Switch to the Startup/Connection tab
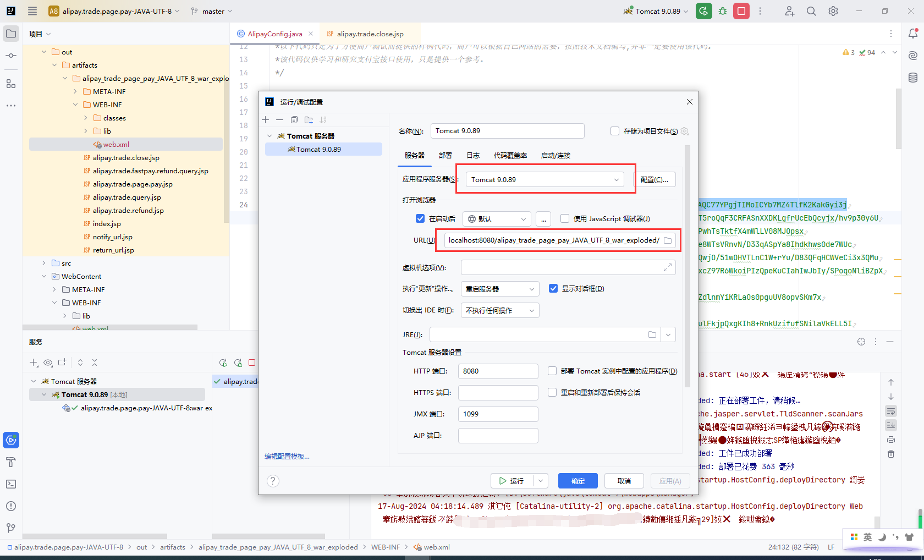 click(x=555, y=156)
